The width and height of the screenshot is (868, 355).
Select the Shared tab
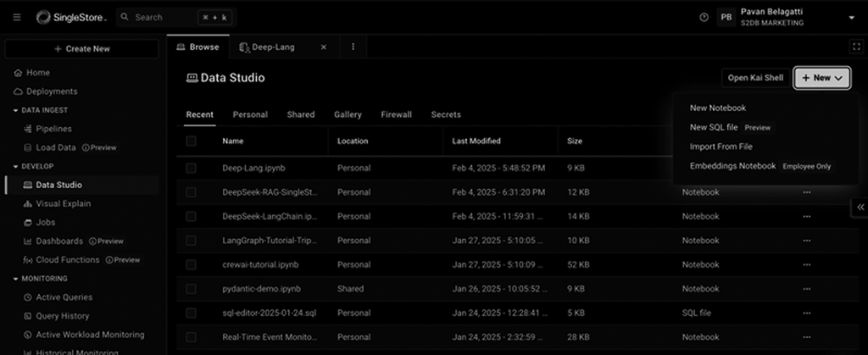pos(301,115)
